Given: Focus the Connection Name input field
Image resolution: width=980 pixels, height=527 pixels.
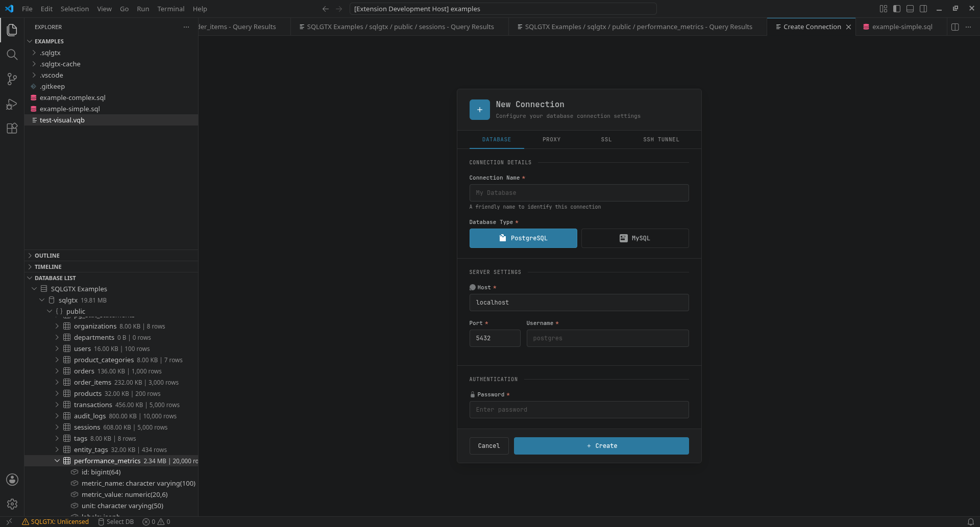Looking at the screenshot, I should (x=579, y=193).
